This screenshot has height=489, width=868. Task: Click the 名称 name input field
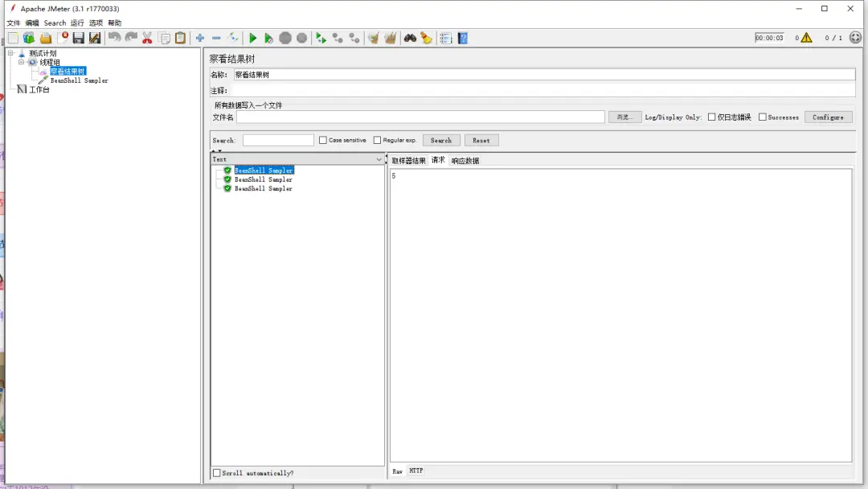point(544,75)
